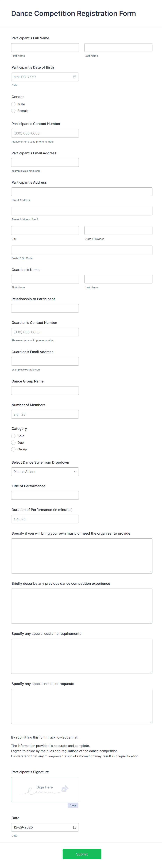Viewport: 162px width, 868px height.
Task: Click the Guardian's Contact Number field
Action: (x=45, y=332)
